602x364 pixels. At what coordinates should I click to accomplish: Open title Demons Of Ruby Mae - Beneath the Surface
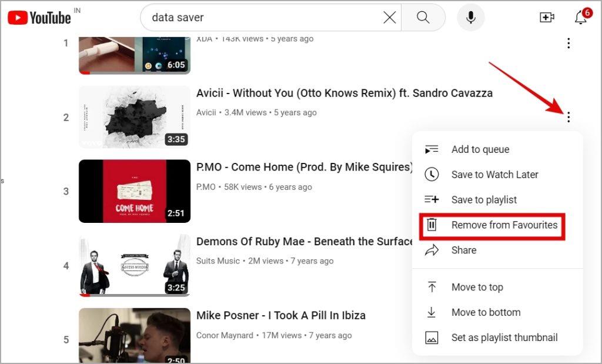[x=305, y=241]
